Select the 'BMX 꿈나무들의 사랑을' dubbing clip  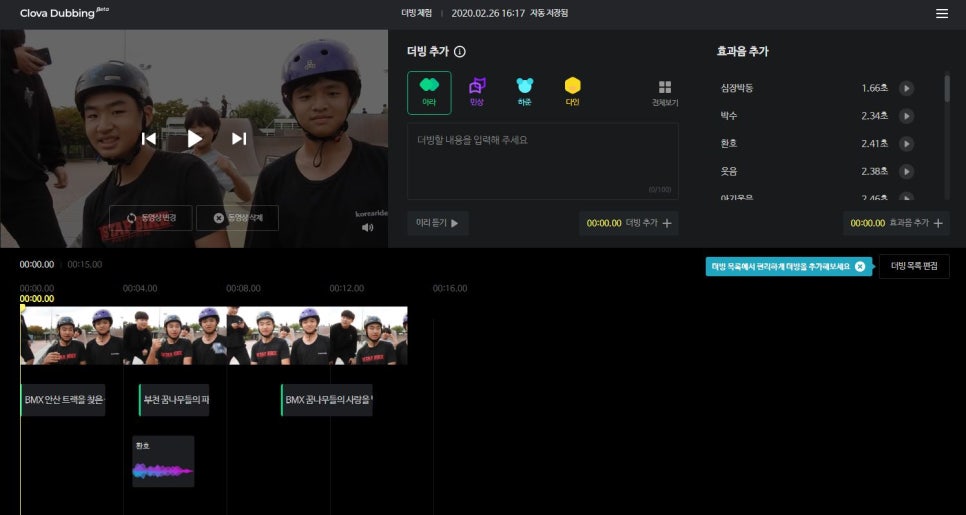[x=327, y=400]
